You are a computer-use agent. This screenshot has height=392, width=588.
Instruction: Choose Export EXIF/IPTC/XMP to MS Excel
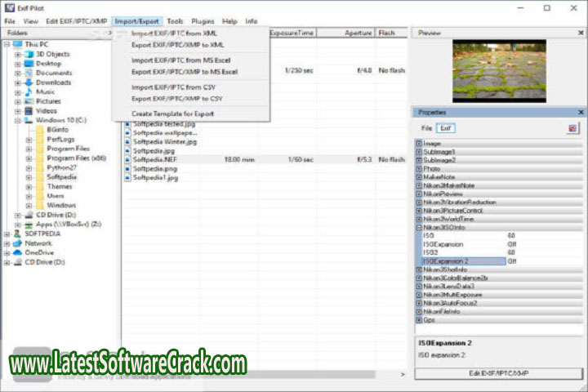pos(185,72)
